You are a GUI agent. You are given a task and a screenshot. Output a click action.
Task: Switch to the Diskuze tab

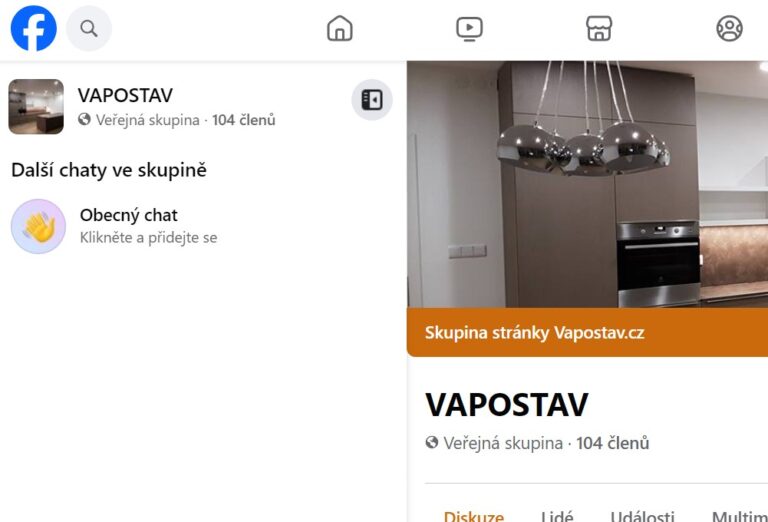[x=474, y=516]
